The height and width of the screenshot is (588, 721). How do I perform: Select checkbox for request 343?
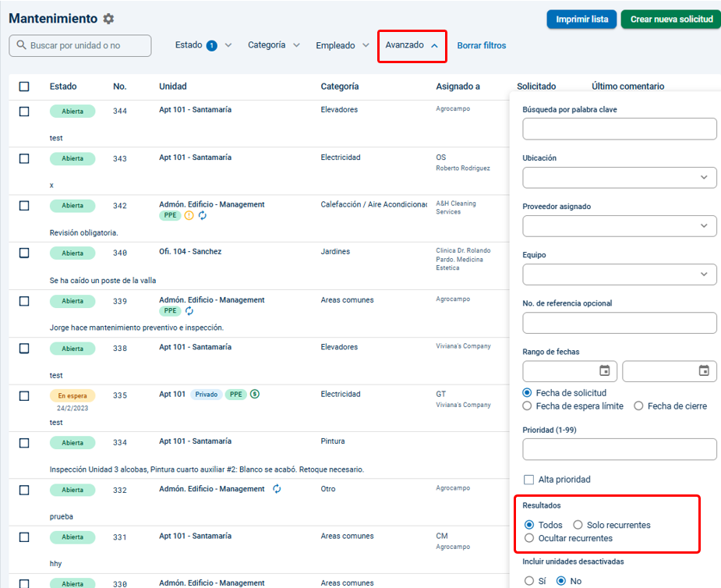24,159
